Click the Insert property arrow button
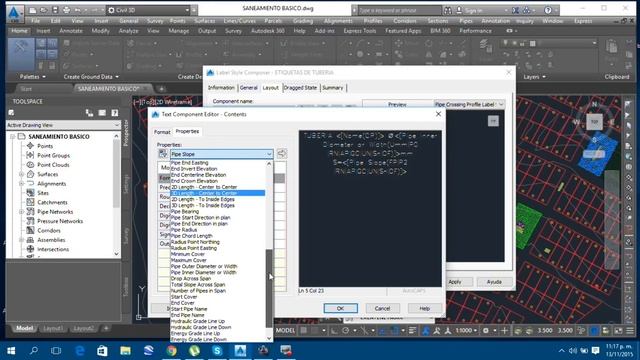The width and height of the screenshot is (640, 360). coord(282,154)
